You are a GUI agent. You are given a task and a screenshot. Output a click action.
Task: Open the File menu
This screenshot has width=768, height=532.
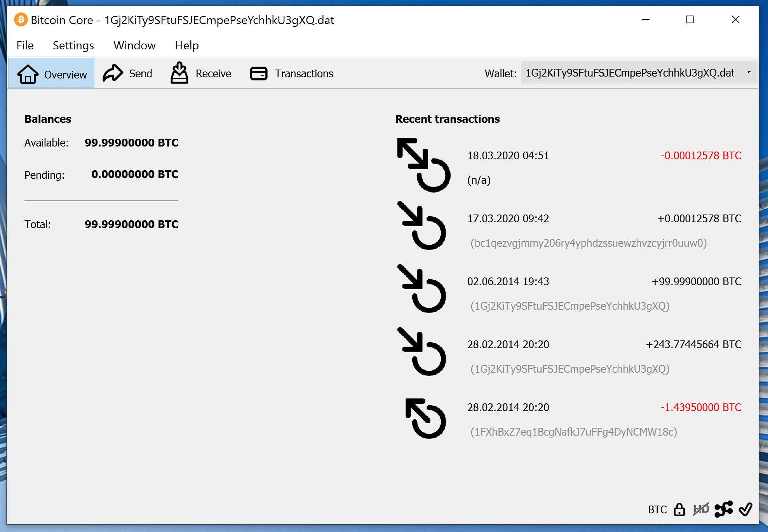tap(25, 45)
